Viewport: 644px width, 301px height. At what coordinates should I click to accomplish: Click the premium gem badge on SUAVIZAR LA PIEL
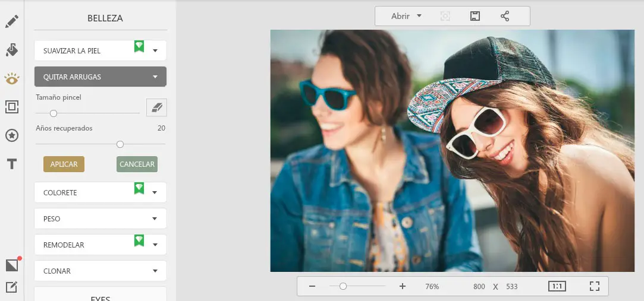tap(139, 46)
